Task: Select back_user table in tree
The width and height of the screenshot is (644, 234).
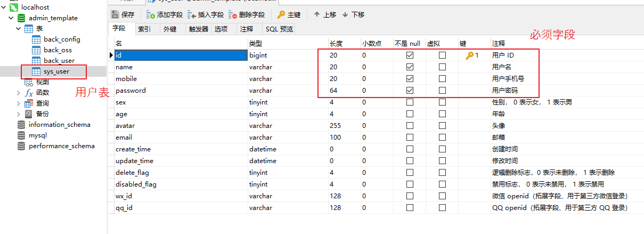Action: (x=59, y=61)
